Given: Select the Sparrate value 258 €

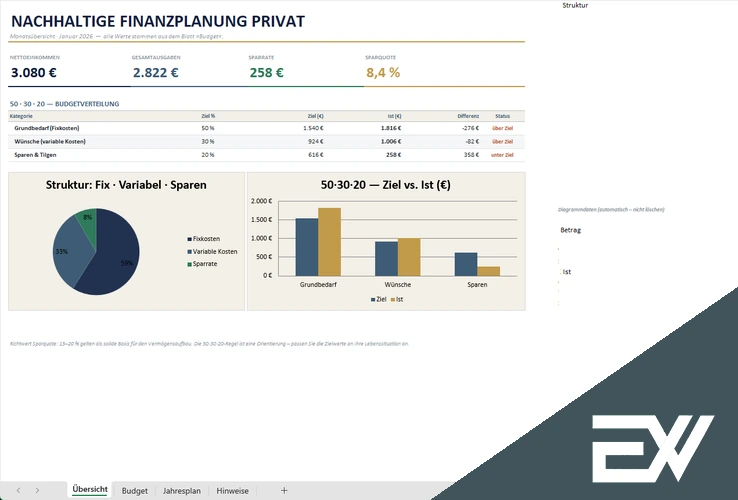Looking at the screenshot, I should click(x=266, y=73).
